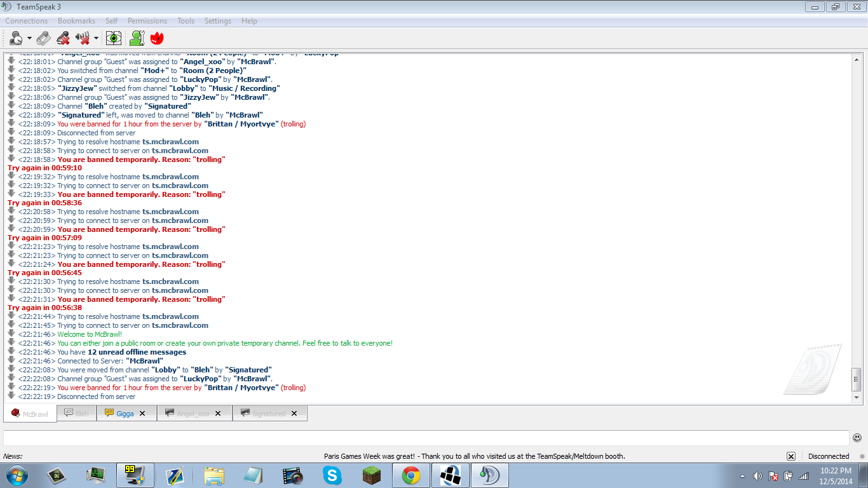Switch to the Bleh channel tab
This screenshot has width=868, height=488.
point(77,414)
